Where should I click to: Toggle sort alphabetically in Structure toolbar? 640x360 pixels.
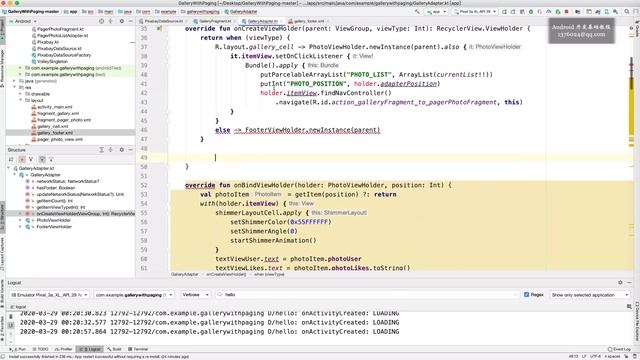(x=22, y=159)
